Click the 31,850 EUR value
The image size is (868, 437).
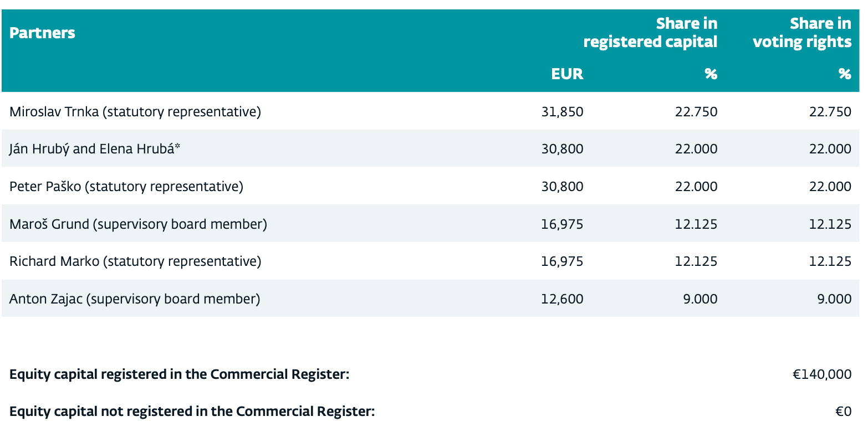[x=562, y=112]
